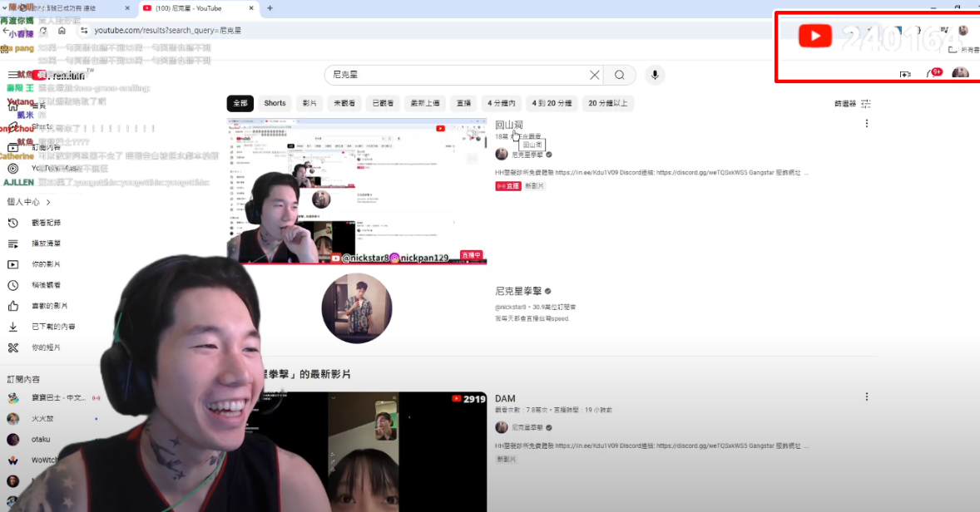This screenshot has width=980, height=512.
Task: Open site info icon in address bar
Action: coord(84,30)
